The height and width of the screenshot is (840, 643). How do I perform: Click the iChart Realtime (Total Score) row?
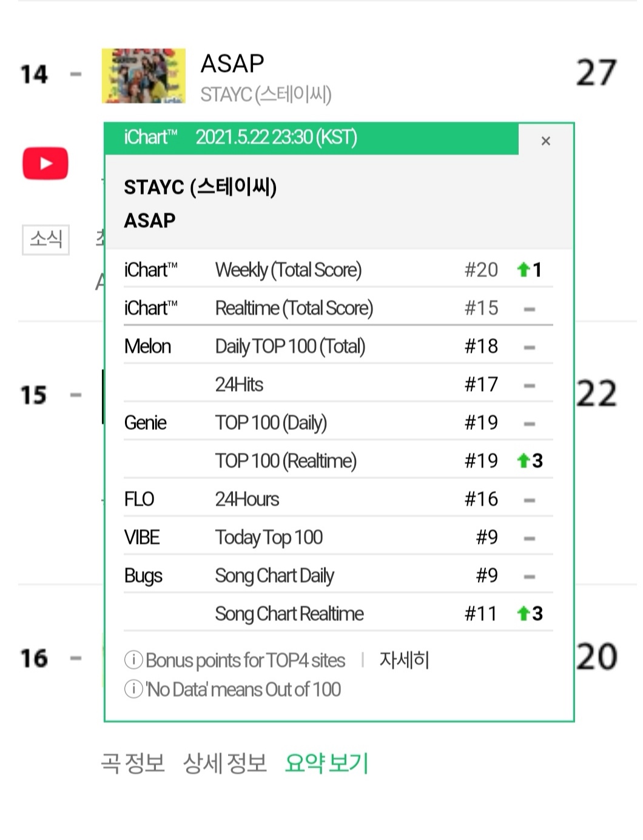tap(338, 308)
